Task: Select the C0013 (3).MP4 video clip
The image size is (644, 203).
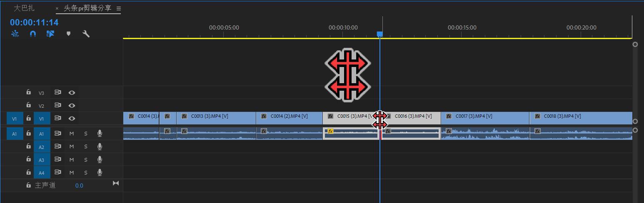Action: pos(216,118)
